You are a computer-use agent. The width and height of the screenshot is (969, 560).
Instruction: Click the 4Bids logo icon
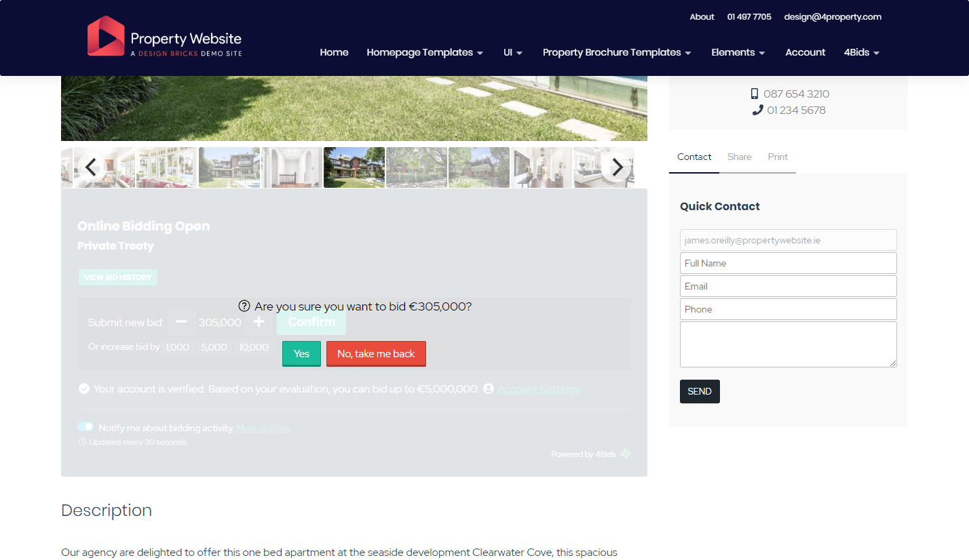tap(626, 454)
